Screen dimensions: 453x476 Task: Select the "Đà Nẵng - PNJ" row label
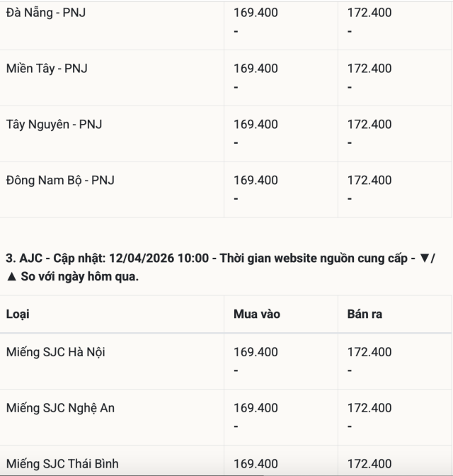point(46,13)
